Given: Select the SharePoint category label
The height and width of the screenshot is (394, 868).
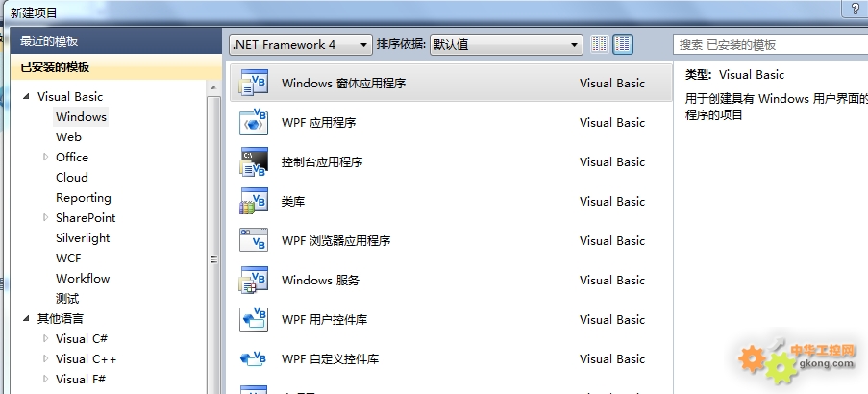Looking at the screenshot, I should [86, 217].
